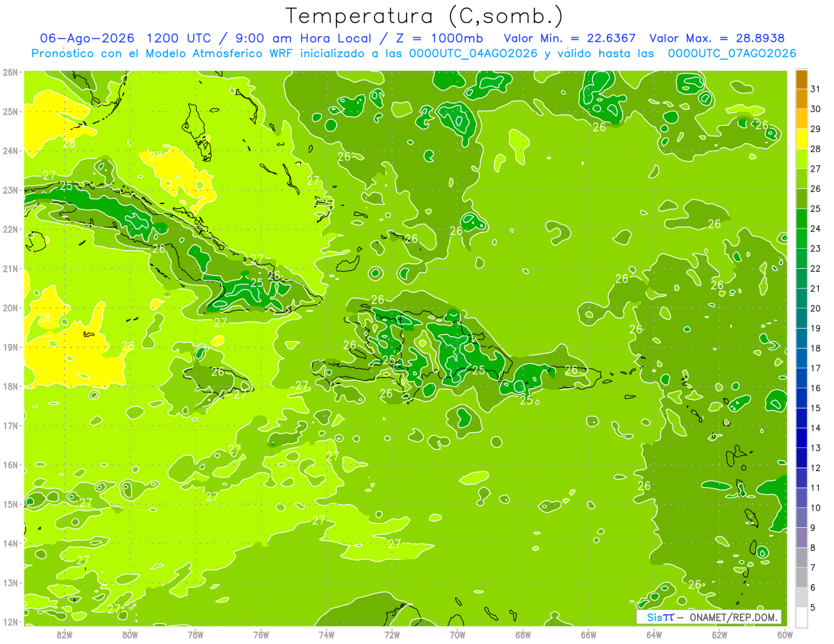Pick the green 26-27 legend swatch
Viewport: 834px width, 644px height.
[x=801, y=179]
